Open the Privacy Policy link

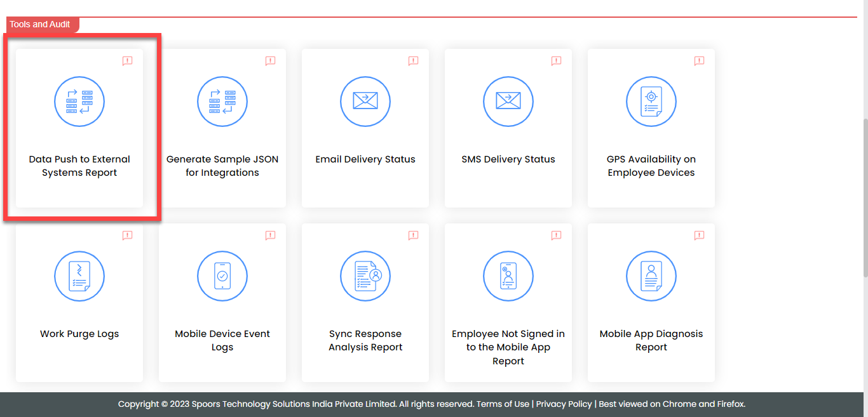[x=564, y=404]
